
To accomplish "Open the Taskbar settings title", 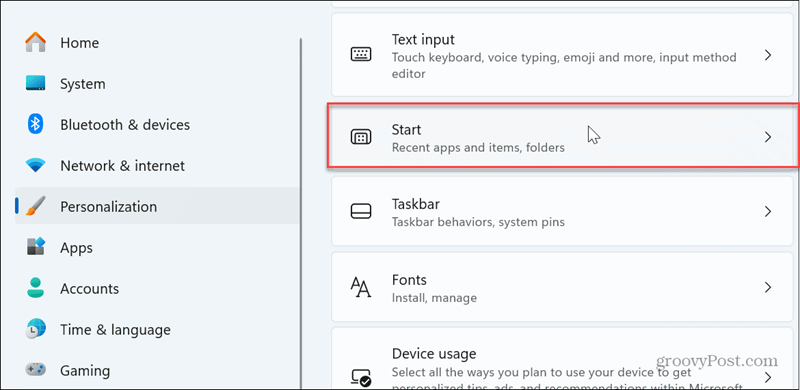I will tap(415, 204).
